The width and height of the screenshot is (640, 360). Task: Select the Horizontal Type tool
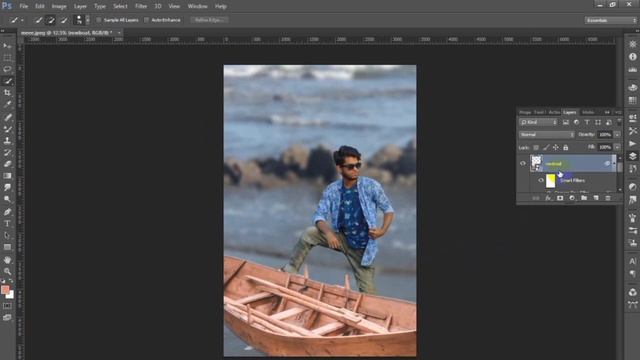click(x=7, y=224)
